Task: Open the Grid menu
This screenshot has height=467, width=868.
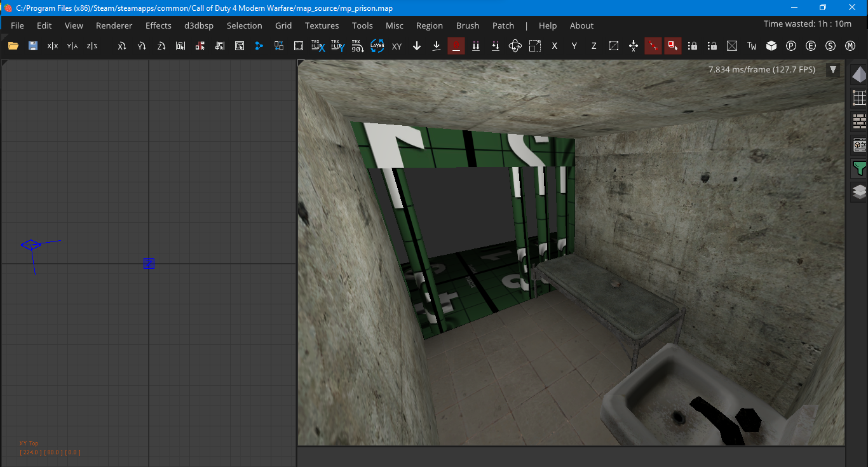Action: 283,25
